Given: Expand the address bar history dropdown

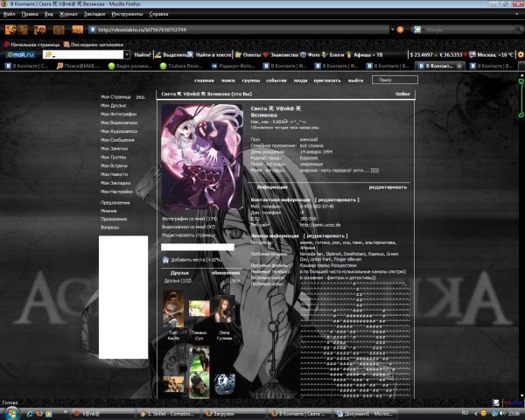Looking at the screenshot, I should (392, 30).
